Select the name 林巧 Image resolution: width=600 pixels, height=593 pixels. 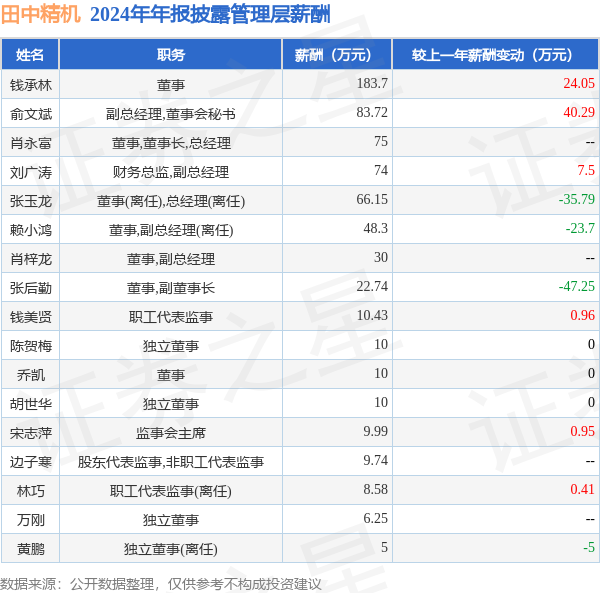click(x=31, y=491)
